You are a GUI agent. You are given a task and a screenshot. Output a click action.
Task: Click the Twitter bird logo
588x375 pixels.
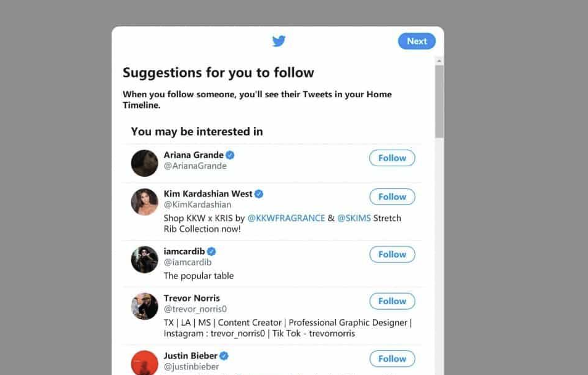(x=279, y=41)
